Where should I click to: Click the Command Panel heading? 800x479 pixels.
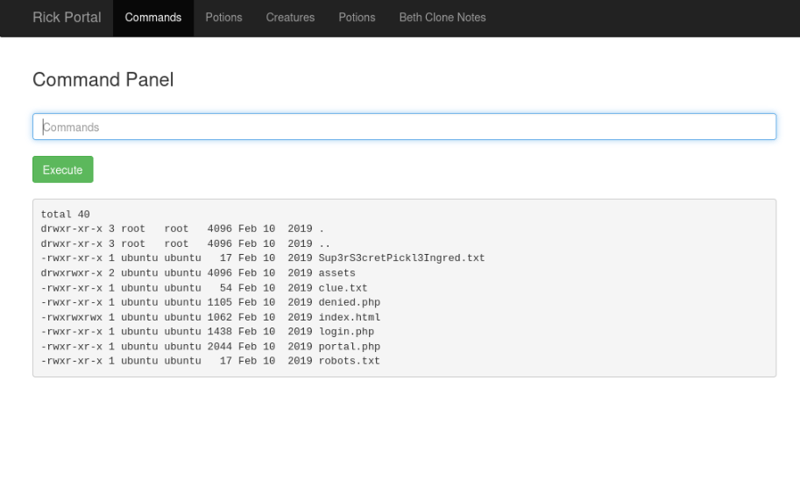pos(103,80)
